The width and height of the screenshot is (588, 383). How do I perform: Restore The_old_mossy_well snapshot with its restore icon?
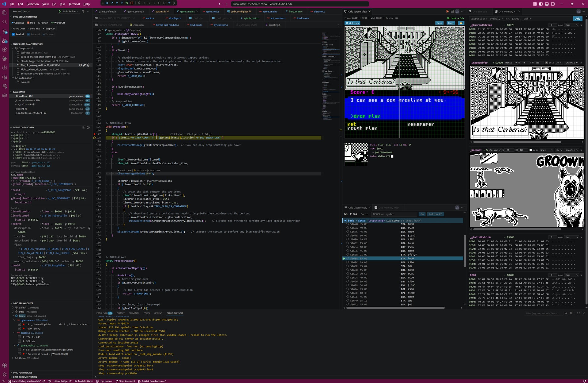pos(81,65)
